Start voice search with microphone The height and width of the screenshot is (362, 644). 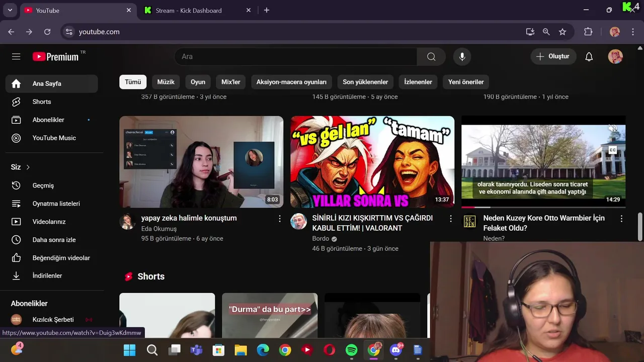point(462,57)
